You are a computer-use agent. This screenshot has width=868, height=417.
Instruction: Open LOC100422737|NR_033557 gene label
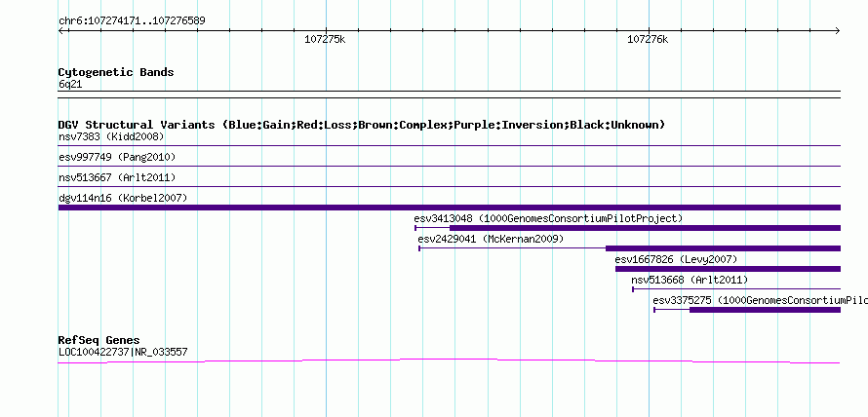pos(123,352)
